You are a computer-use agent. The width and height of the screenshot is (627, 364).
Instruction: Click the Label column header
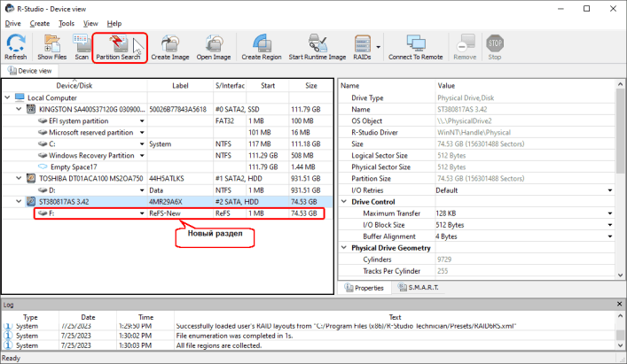point(180,85)
